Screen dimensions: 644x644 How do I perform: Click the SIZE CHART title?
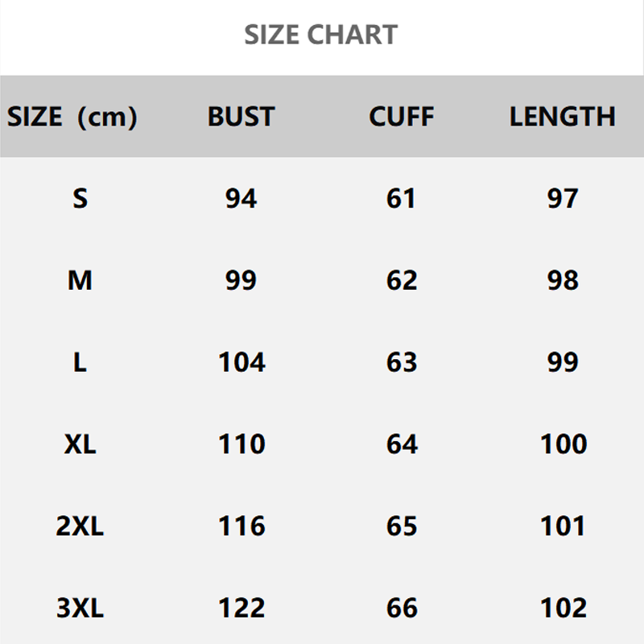[x=321, y=35]
